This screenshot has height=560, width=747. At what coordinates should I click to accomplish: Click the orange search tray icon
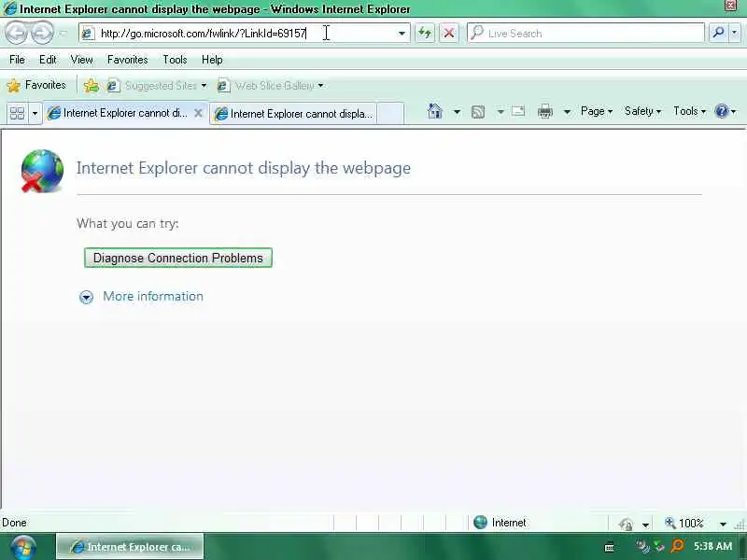tap(676, 546)
